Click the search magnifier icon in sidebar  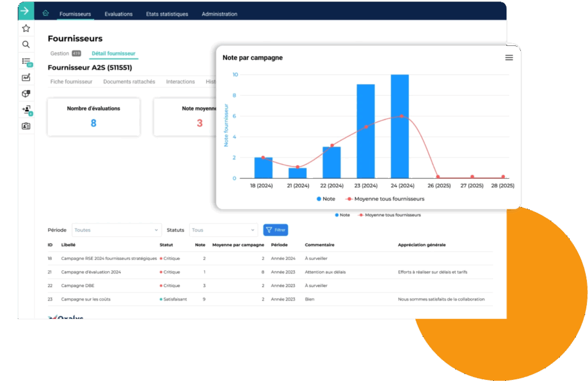coord(26,44)
